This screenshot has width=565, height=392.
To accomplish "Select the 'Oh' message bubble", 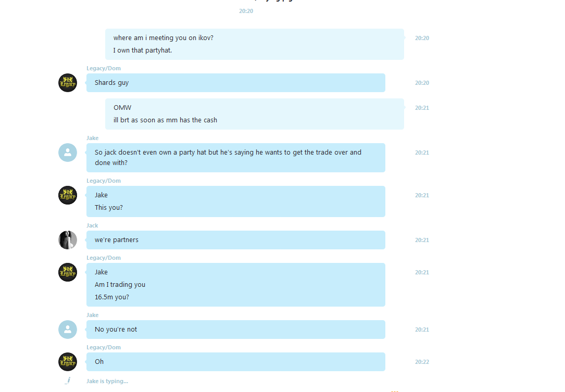I will coord(236,362).
